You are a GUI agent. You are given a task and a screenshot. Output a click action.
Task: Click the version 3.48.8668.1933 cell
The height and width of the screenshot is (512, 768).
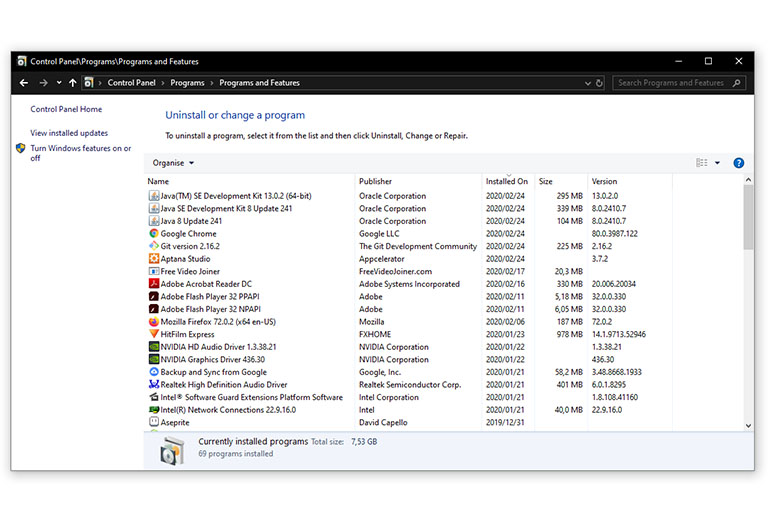[617, 372]
